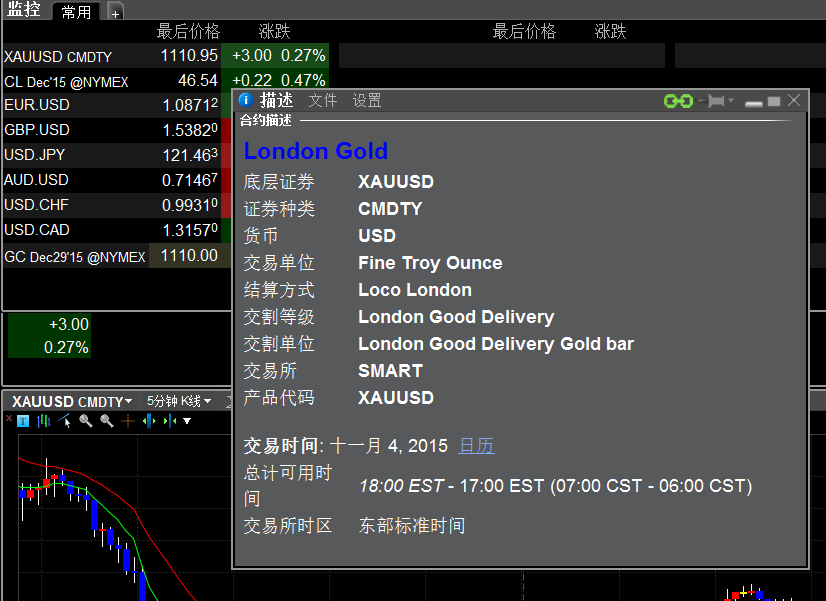Click the 121.463 USD.JPY price
The height and width of the screenshot is (601, 826).
[190, 155]
